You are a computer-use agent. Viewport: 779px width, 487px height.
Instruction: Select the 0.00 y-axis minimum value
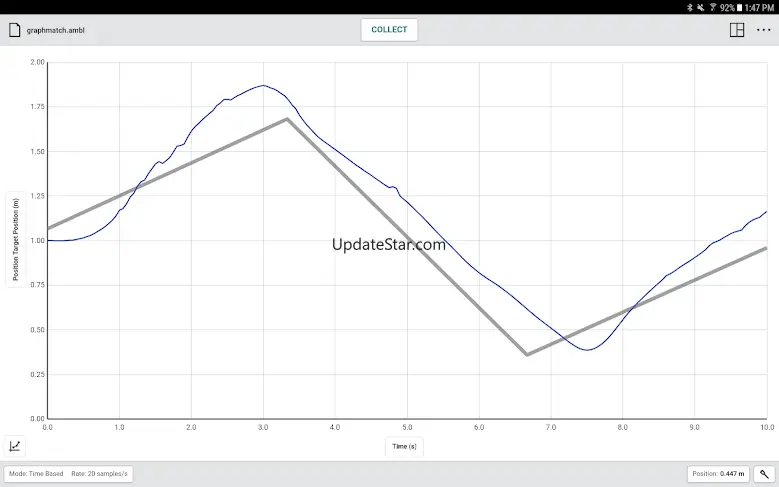click(37, 418)
